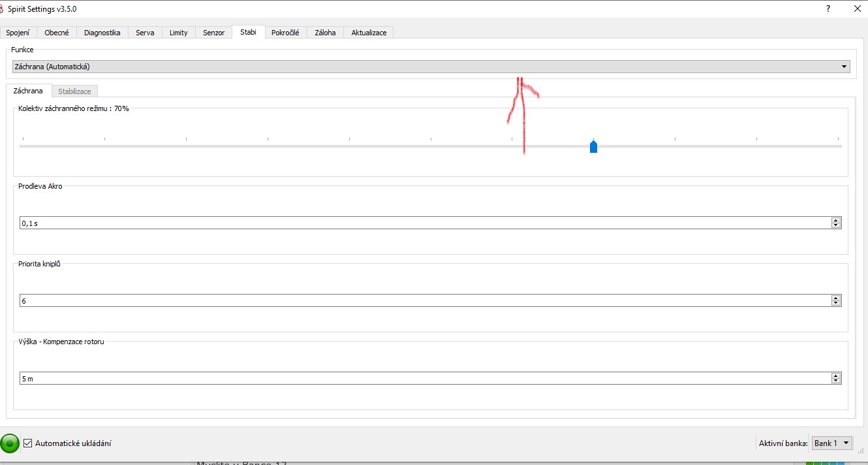The width and height of the screenshot is (868, 465).
Task: Click into the Prodleva Akro value field
Action: [424, 223]
